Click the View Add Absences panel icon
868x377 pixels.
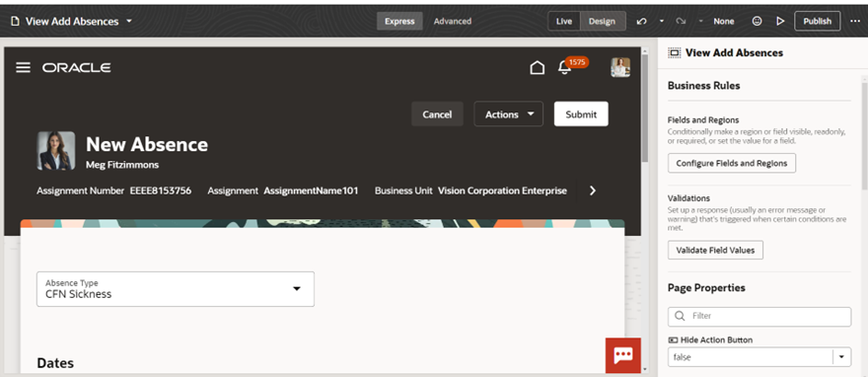click(x=674, y=53)
